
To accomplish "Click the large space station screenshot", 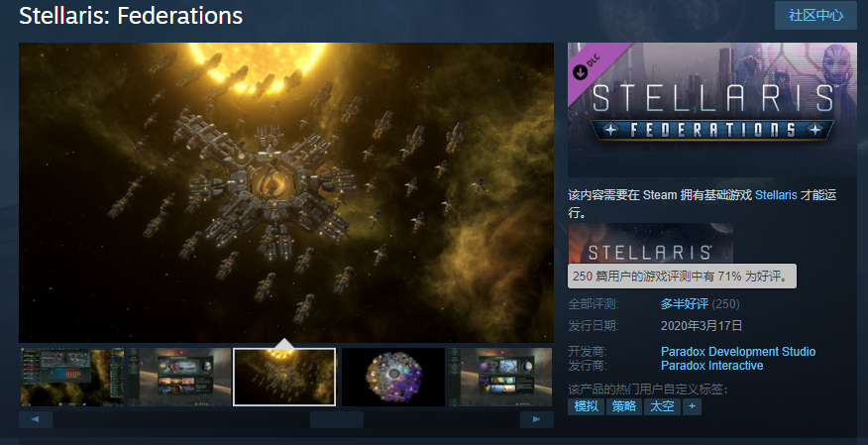I will pyautogui.click(x=286, y=192).
